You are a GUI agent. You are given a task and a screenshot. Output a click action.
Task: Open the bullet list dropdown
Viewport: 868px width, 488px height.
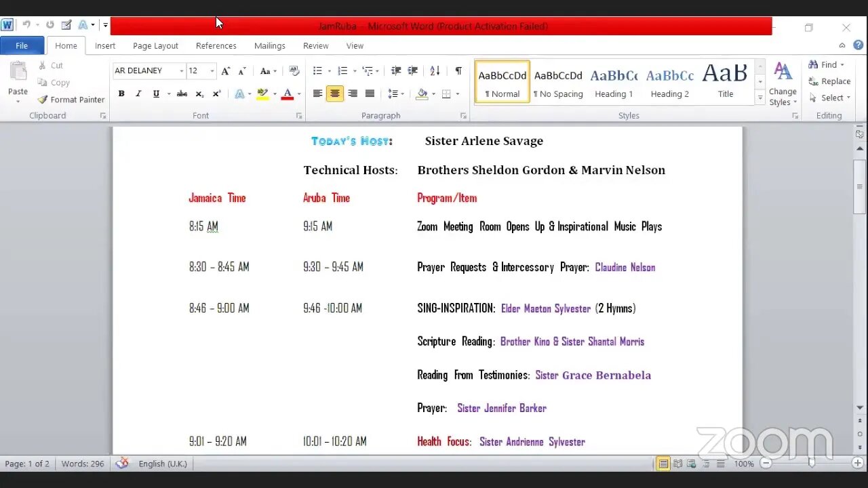[330, 70]
